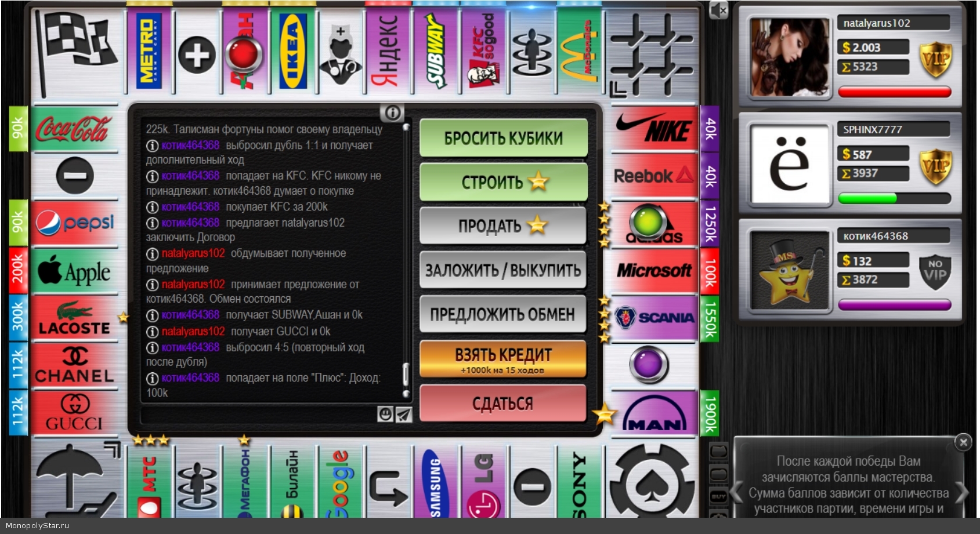Open SPHINX7777 player avatar
Viewport: 980px width, 534px height.
(789, 164)
